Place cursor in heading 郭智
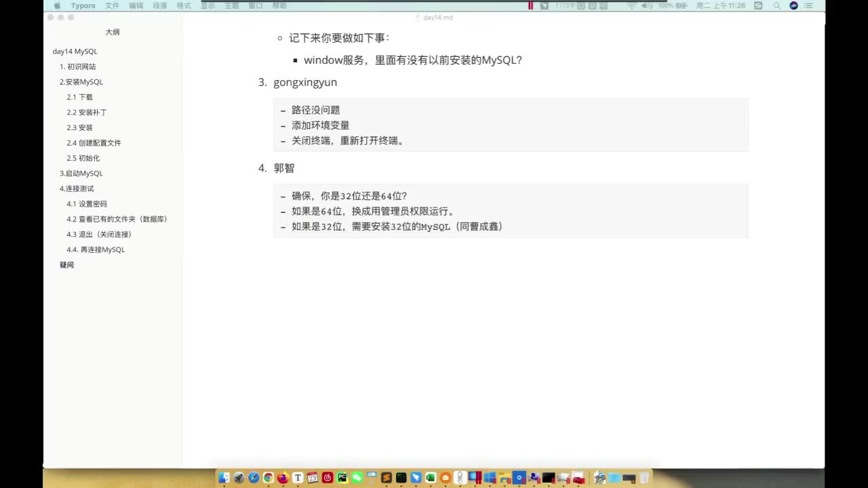 [x=284, y=168]
